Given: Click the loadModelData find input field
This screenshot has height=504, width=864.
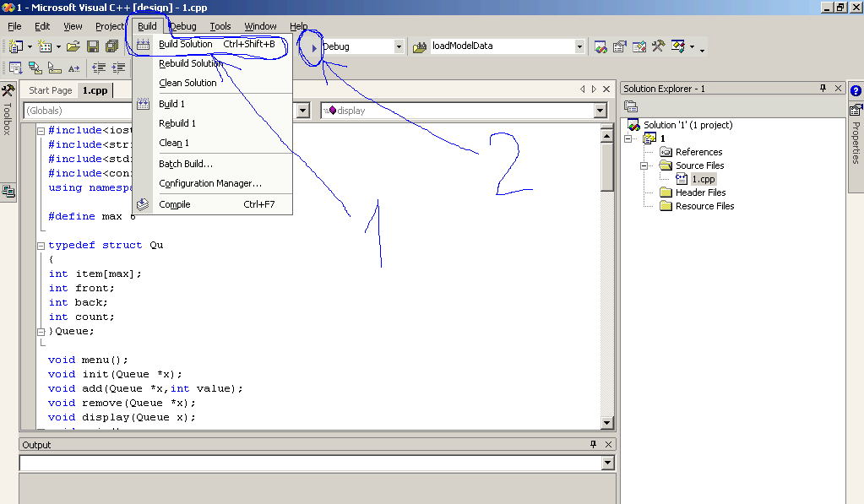Looking at the screenshot, I should [502, 46].
